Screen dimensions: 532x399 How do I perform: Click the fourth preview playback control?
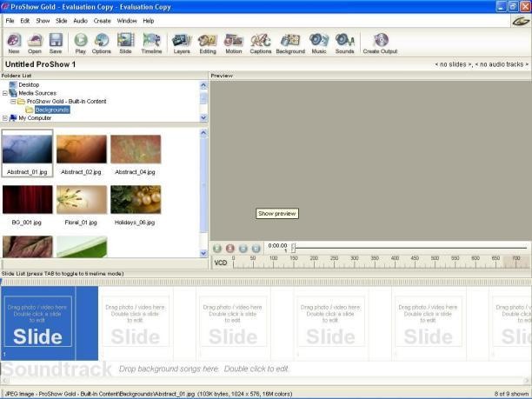(256, 249)
